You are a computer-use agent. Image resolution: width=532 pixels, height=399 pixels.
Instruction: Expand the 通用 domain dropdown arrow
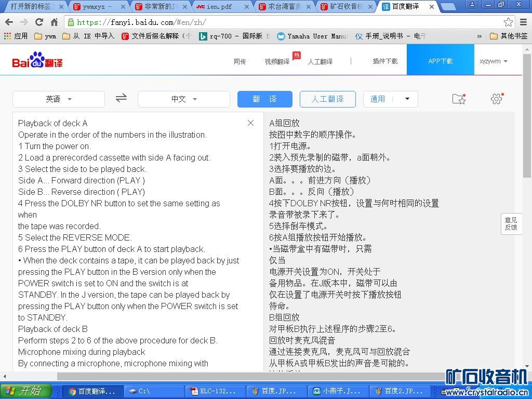407,99
